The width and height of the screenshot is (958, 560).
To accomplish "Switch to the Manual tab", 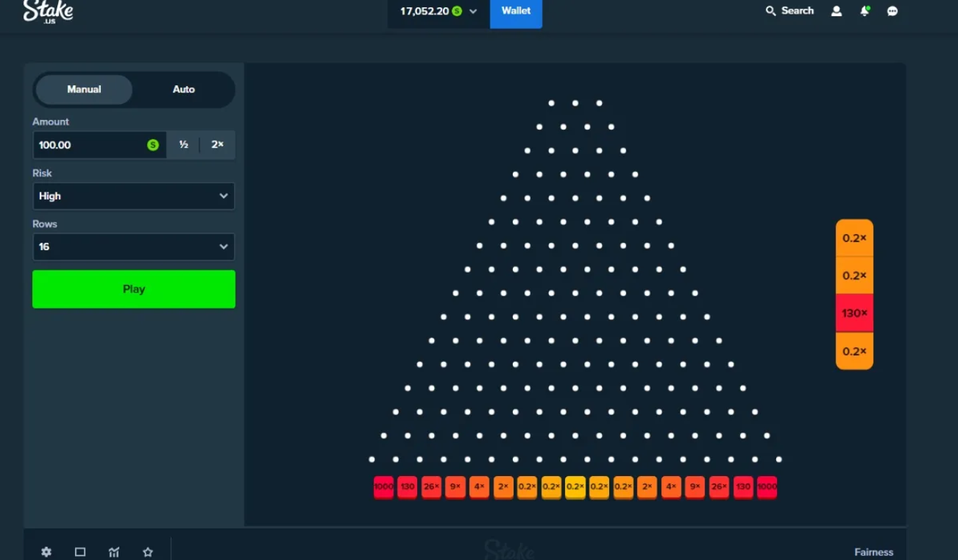I will 84,90.
